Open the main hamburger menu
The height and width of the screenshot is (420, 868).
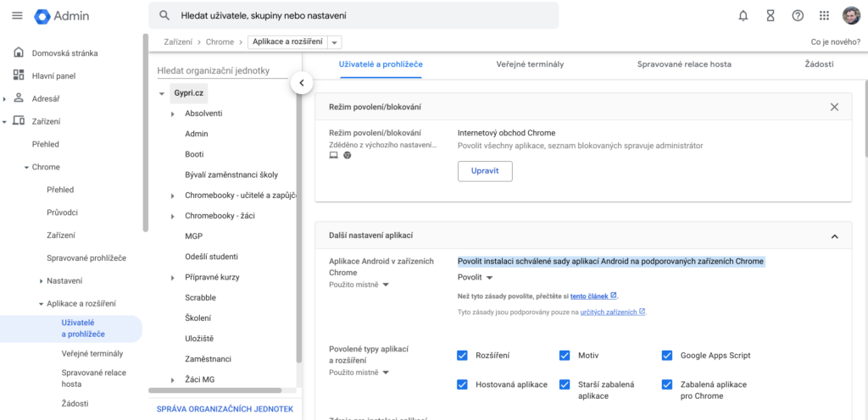coord(17,16)
